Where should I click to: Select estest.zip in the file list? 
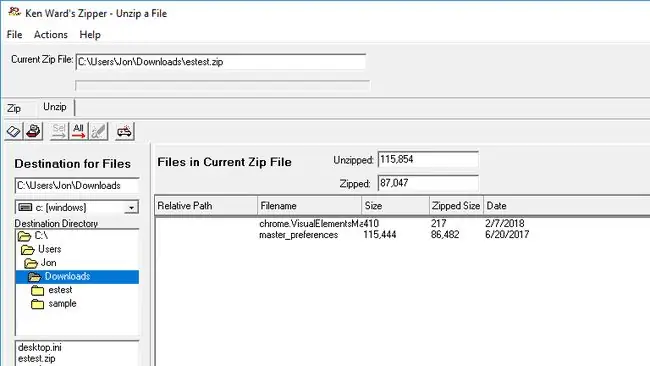coord(36,359)
